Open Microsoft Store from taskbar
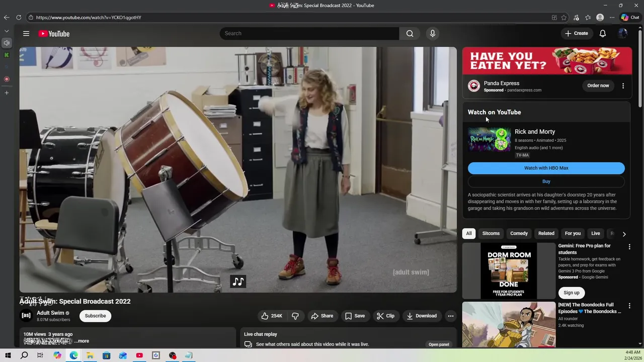Viewport: 644px width, 362px height. tap(107, 355)
